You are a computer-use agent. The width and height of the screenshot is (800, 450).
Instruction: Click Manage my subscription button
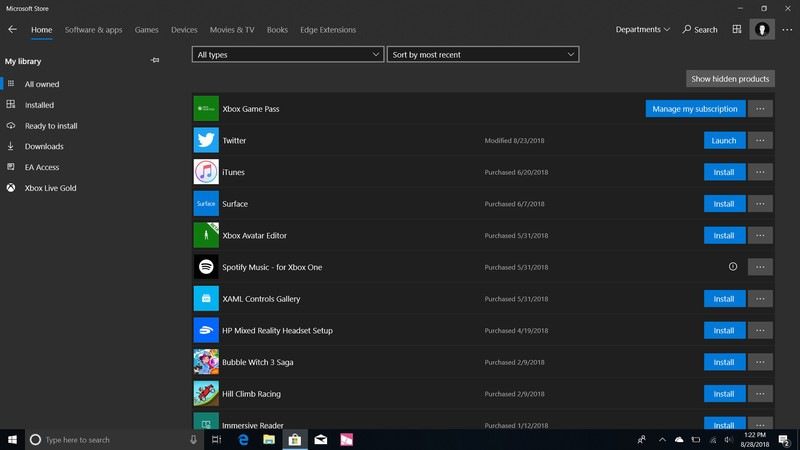pos(695,109)
